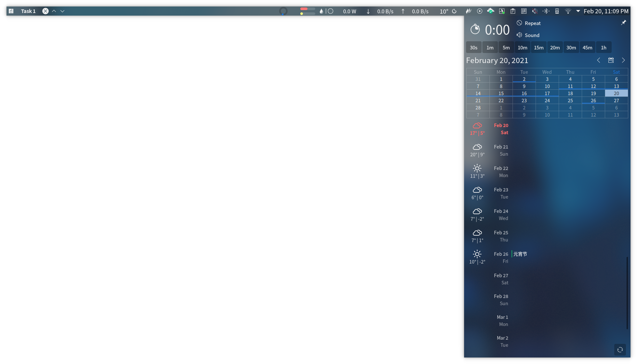637x364 pixels.
Task: Open the Wi-Fi network tray icon
Action: [x=568, y=11]
